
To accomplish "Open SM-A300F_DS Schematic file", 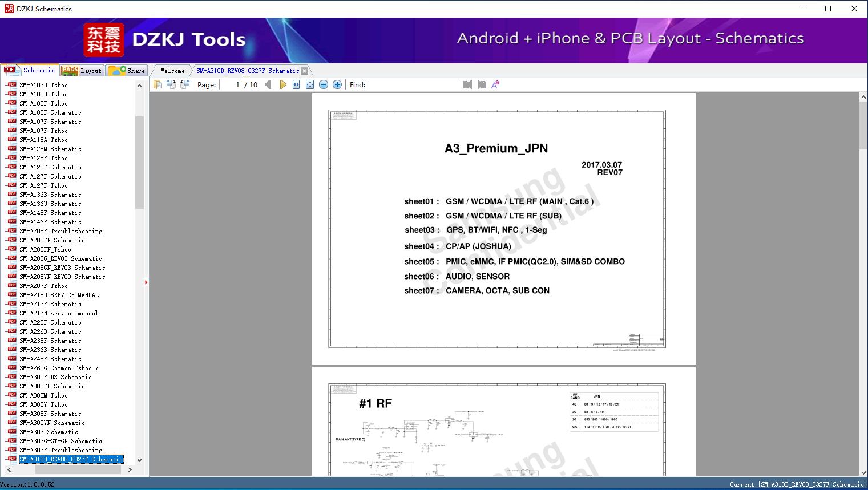I will [55, 377].
